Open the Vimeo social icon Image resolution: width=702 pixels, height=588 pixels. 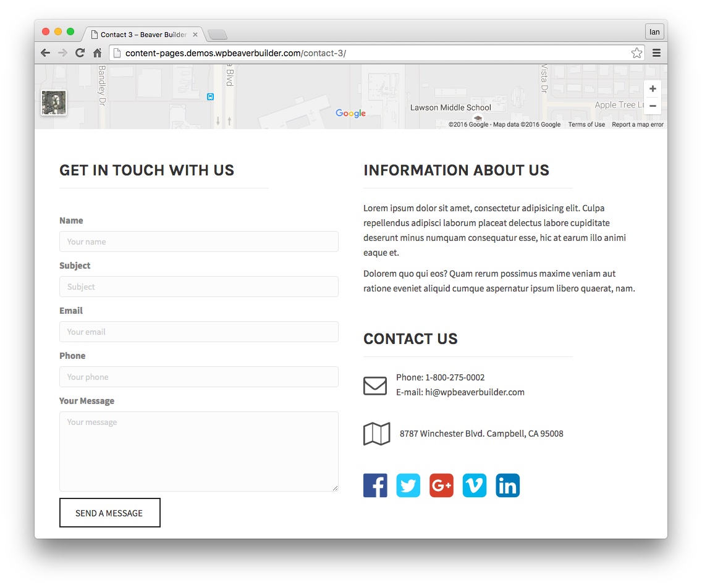pyautogui.click(x=475, y=485)
